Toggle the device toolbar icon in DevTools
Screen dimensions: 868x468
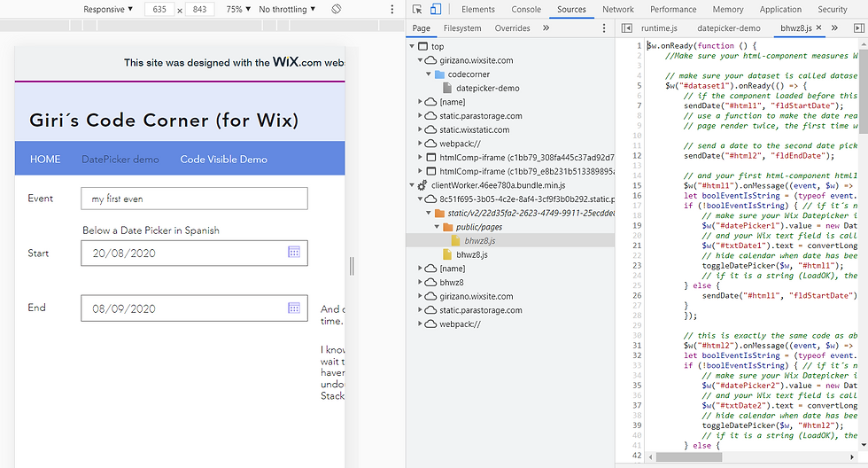[436, 9]
